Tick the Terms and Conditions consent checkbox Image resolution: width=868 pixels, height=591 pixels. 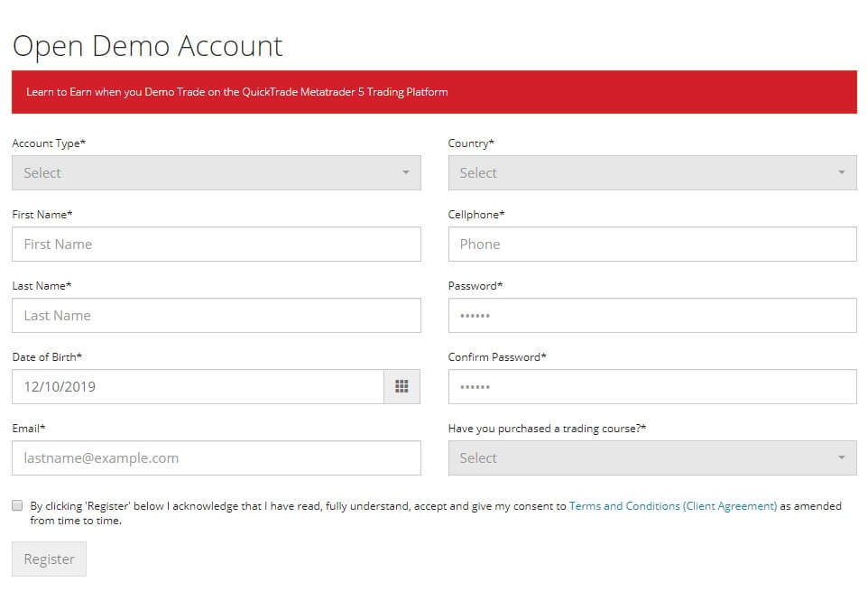click(17, 505)
